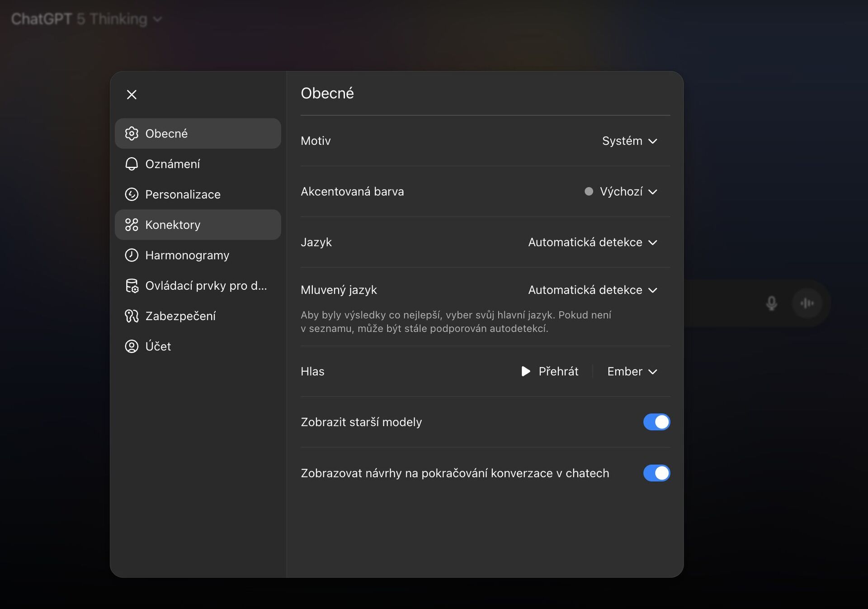Open the Mluvený jazyk dropdown
Image resolution: width=868 pixels, height=609 pixels.
592,290
